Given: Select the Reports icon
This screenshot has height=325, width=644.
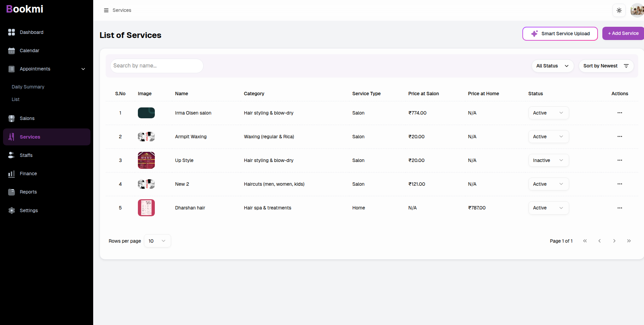Looking at the screenshot, I should click(11, 192).
